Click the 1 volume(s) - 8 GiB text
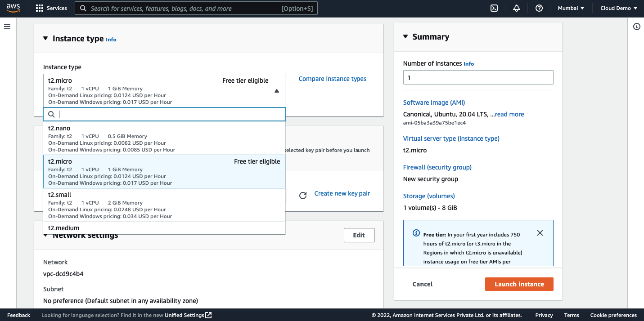The height and width of the screenshot is (321, 644). [x=430, y=208]
